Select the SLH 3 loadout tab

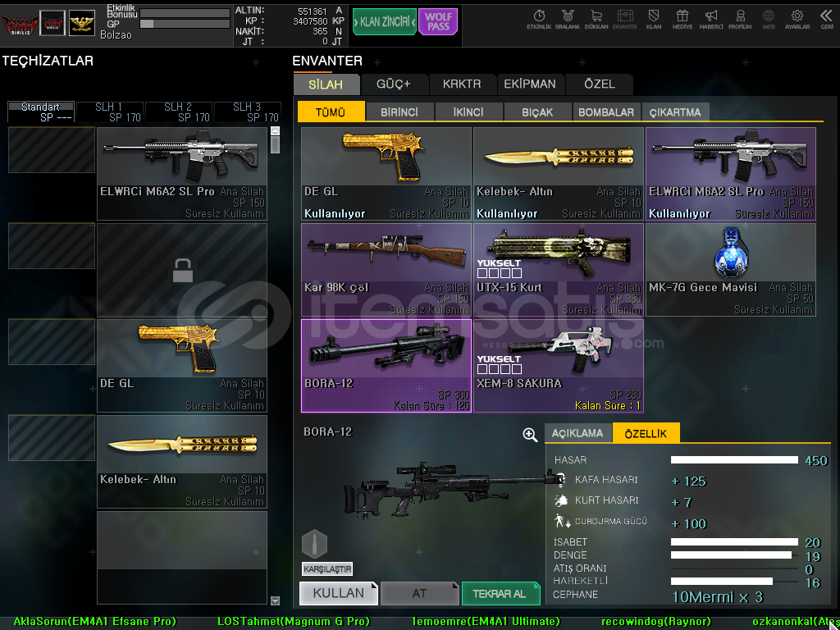click(x=248, y=112)
